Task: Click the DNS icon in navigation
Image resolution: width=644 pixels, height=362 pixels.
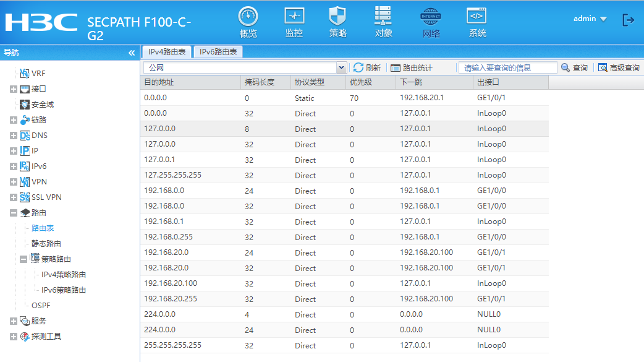Action: coord(25,136)
